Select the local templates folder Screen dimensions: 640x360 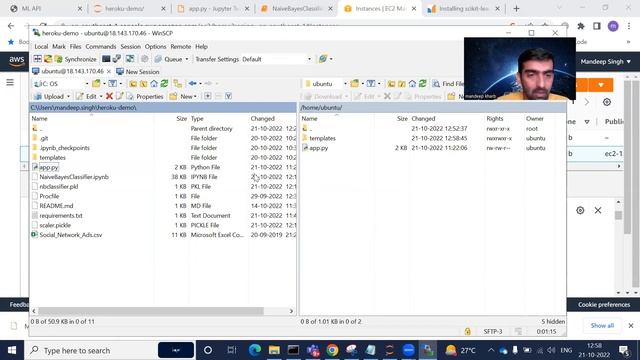[x=52, y=158]
